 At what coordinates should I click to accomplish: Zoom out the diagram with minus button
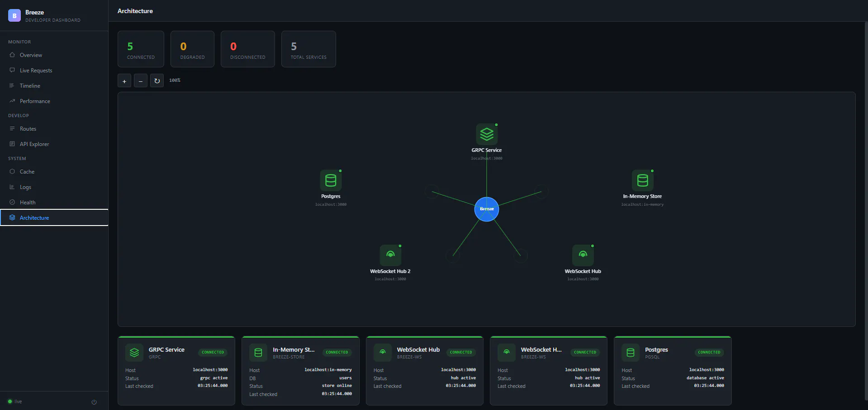click(141, 81)
